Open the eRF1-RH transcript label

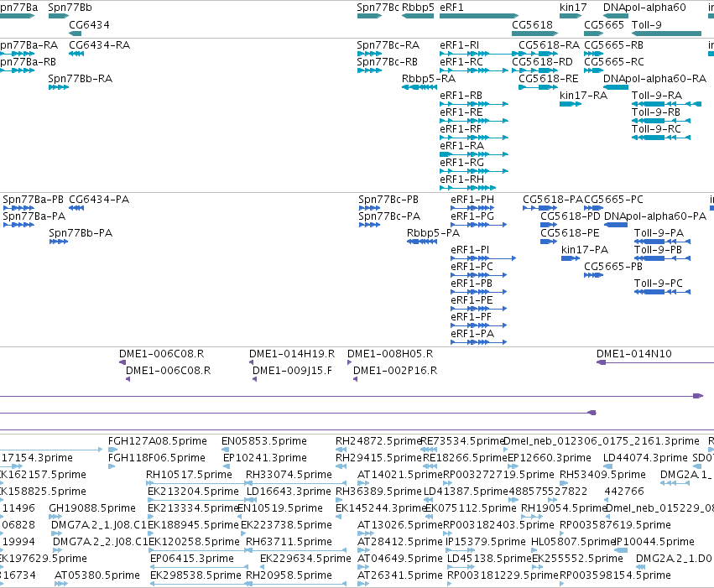[x=461, y=180]
